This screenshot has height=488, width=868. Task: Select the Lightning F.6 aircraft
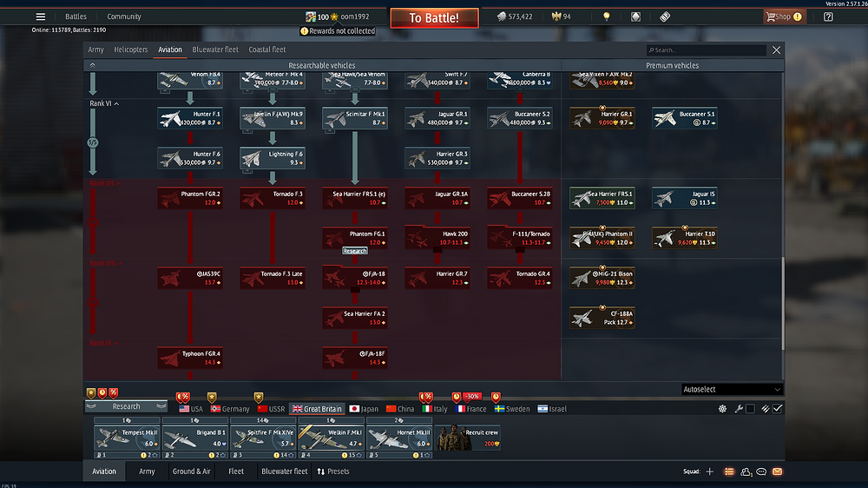click(x=273, y=158)
